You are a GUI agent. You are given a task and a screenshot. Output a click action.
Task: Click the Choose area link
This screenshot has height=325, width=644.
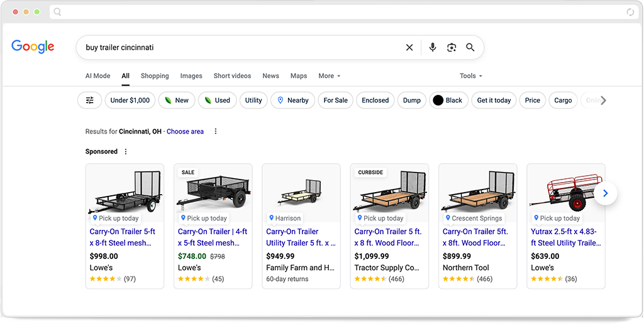point(185,132)
